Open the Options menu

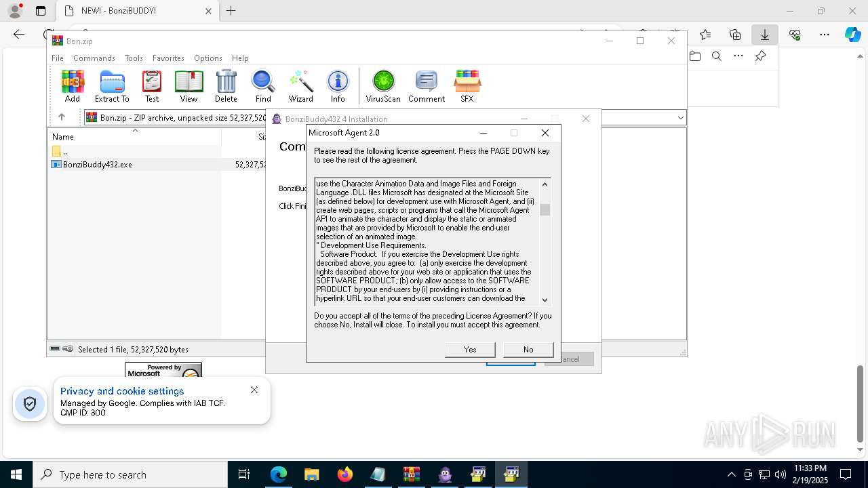pos(208,58)
